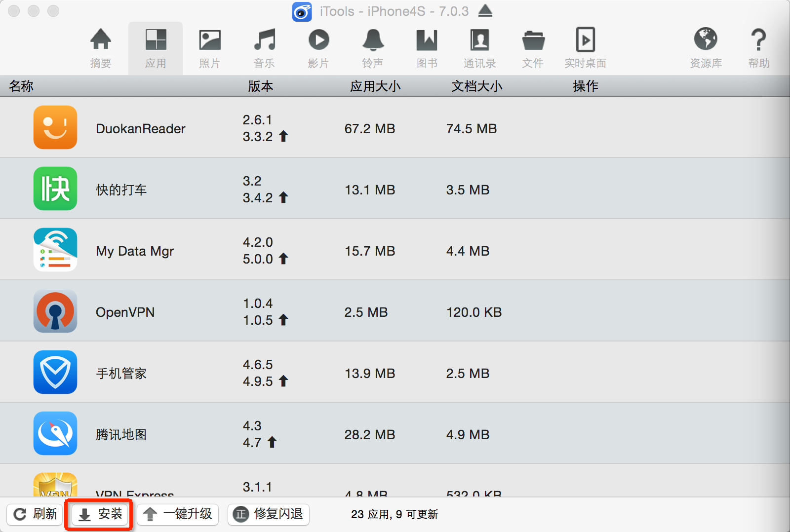
Task: Click the 120.0 KB document size value
Action: click(x=474, y=312)
